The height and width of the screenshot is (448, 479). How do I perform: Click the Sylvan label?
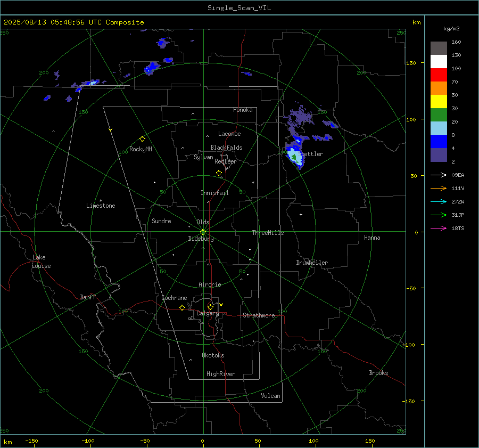point(203,157)
